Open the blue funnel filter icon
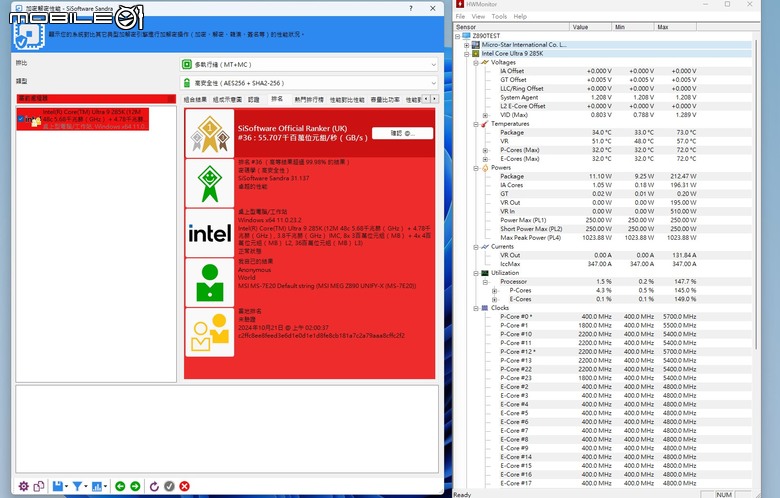 click(x=77, y=486)
